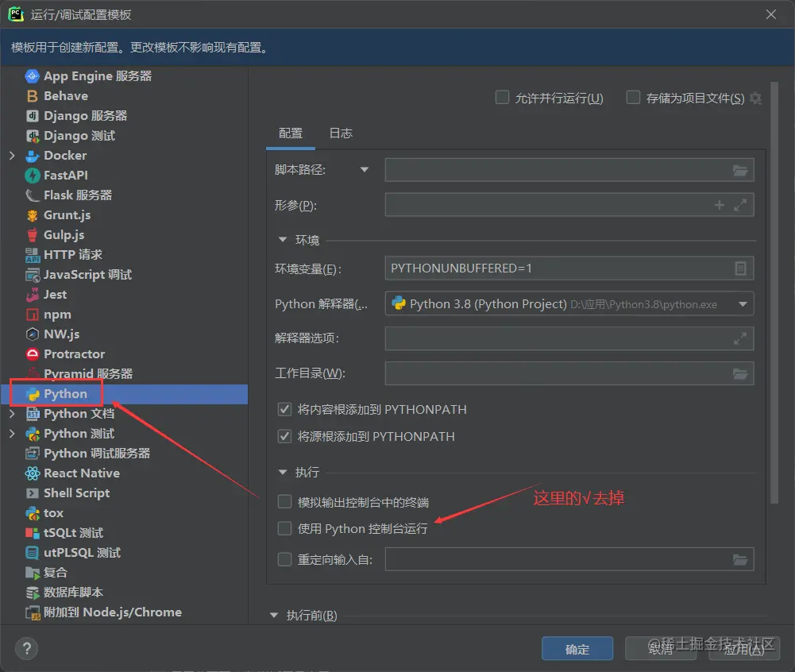795x672 pixels.
Task: Select the React Native atom icon
Action: click(32, 473)
